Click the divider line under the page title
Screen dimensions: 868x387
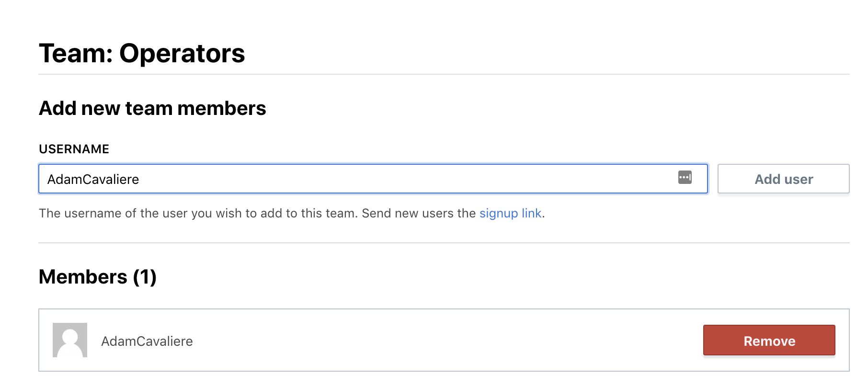pos(444,74)
